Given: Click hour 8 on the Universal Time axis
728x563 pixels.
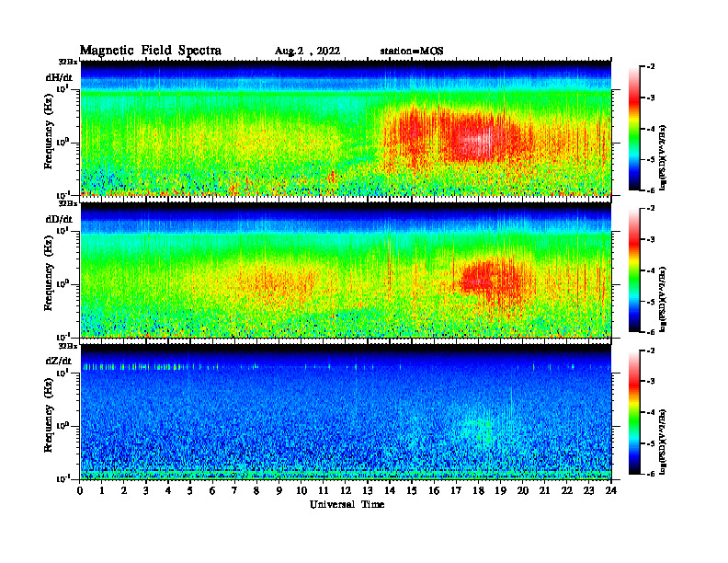Looking at the screenshot, I should click(256, 490).
